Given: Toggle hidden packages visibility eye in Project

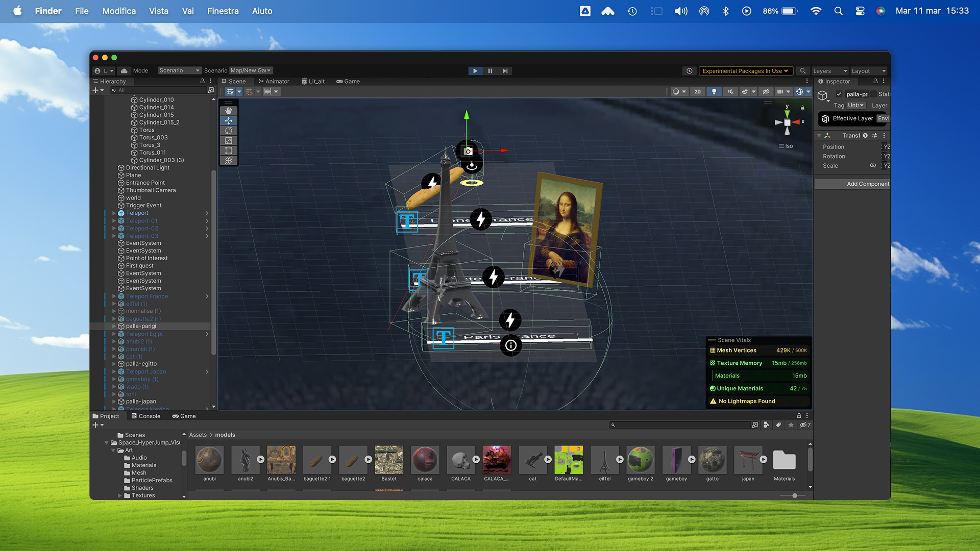Looking at the screenshot, I should pyautogui.click(x=804, y=425).
